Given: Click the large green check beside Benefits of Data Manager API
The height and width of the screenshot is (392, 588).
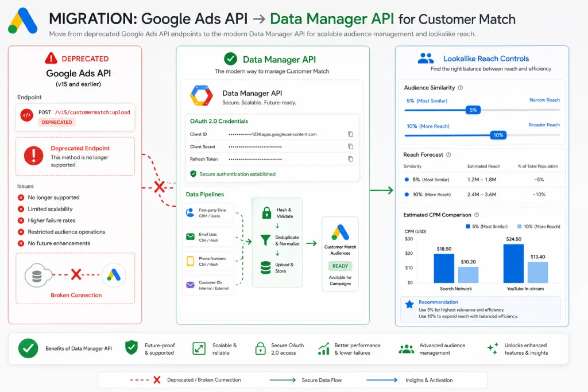Looking at the screenshot, I should tap(28, 348).
